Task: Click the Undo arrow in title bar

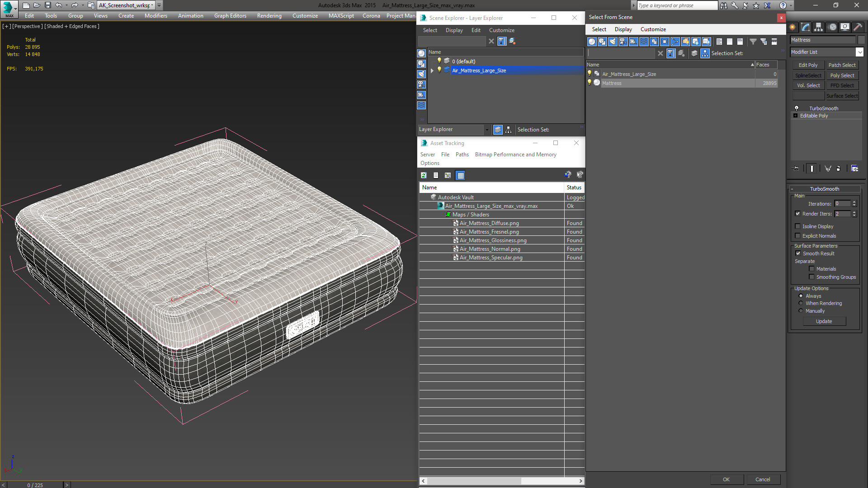Action: [58, 5]
